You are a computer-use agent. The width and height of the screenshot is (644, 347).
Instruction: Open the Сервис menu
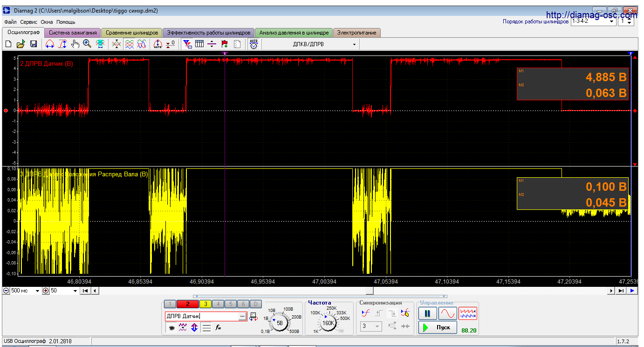click(29, 22)
